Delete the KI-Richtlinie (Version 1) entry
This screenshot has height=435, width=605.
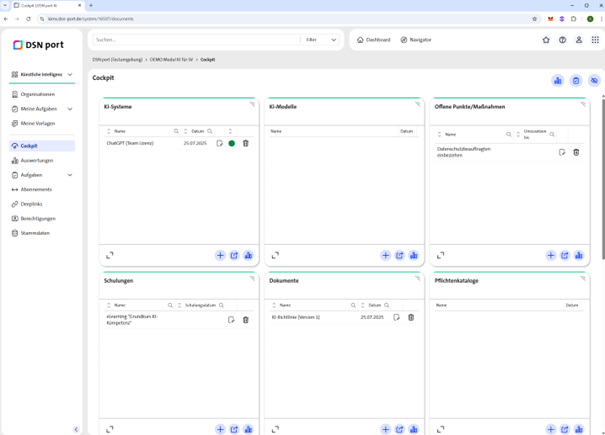(411, 317)
